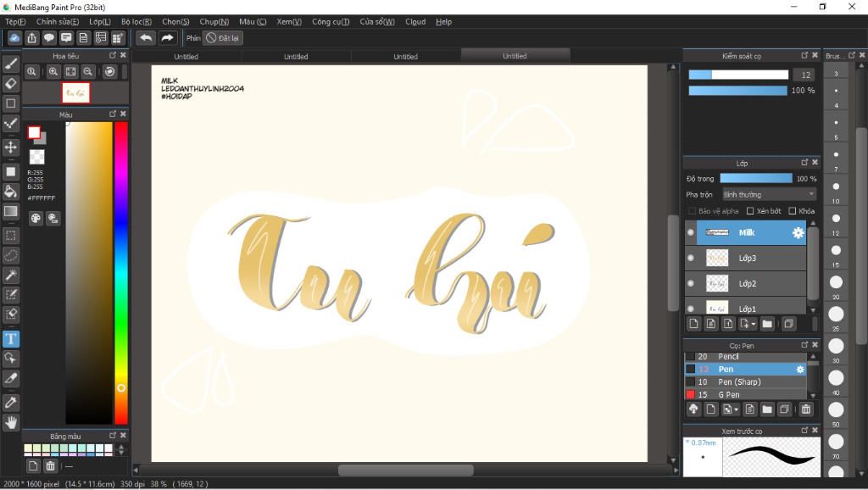
Task: Click the horizontal canvas scrollbar
Action: [406, 470]
